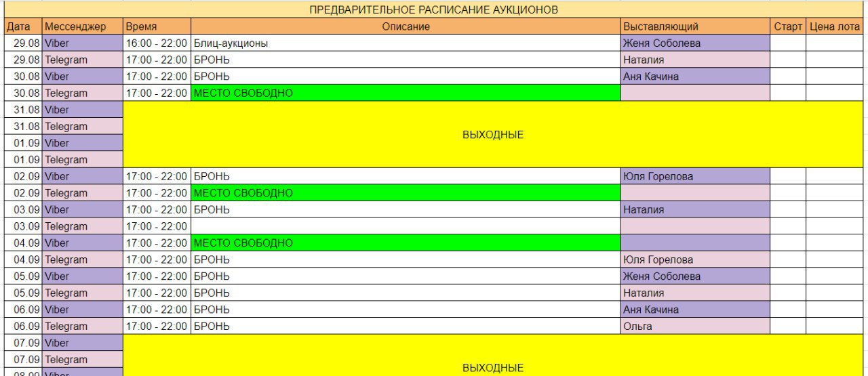The width and height of the screenshot is (868, 376).
Task: Select МЕСТО СВОБОДНО in the 02.09 Telegram row
Action: point(406,193)
